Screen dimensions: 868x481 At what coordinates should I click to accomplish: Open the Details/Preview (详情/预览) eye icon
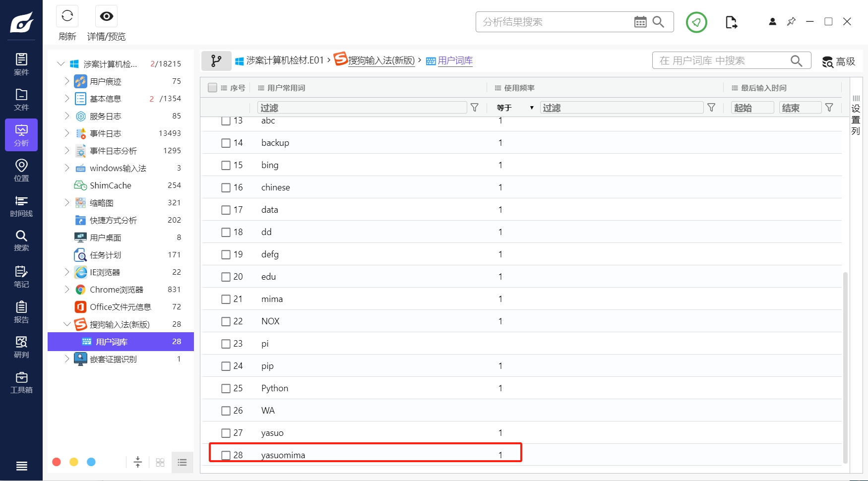point(106,16)
